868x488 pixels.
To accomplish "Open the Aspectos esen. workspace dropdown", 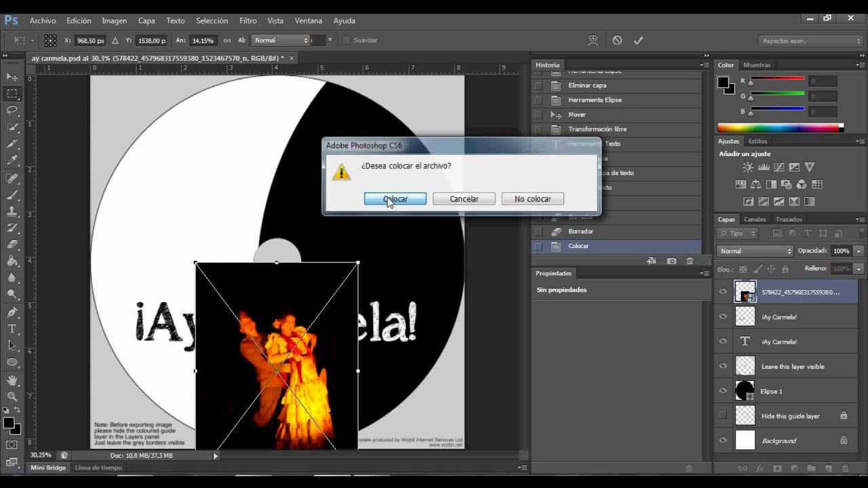I will (x=811, y=41).
